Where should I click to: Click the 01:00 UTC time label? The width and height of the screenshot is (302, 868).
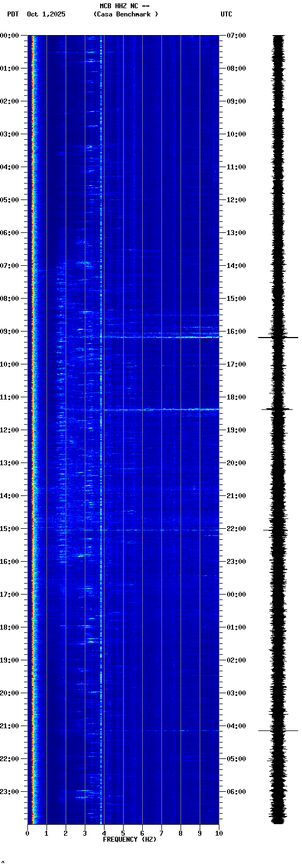coord(236,627)
